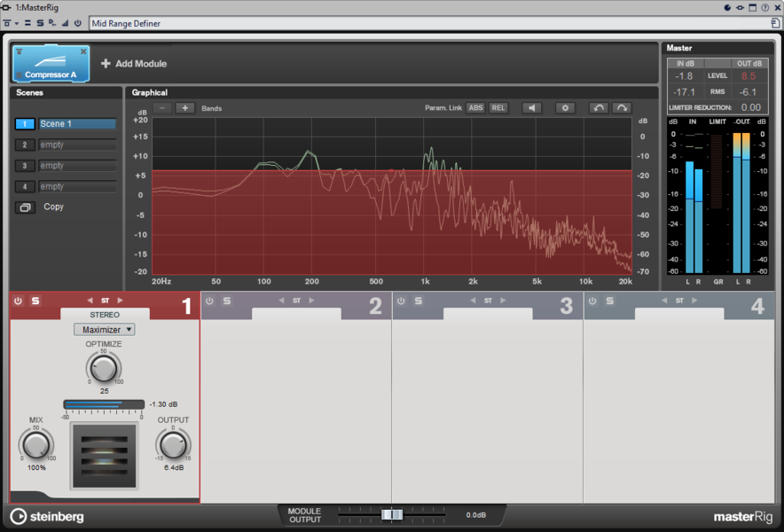
Task: Add a band with the plus button
Action: coord(185,108)
